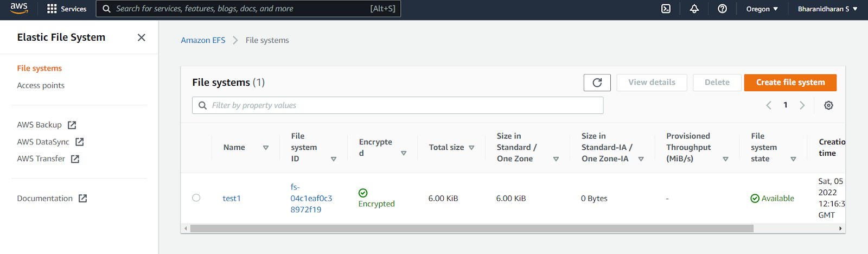868x254 pixels.
Task: Click the Encrypted status text
Action: pos(376,204)
